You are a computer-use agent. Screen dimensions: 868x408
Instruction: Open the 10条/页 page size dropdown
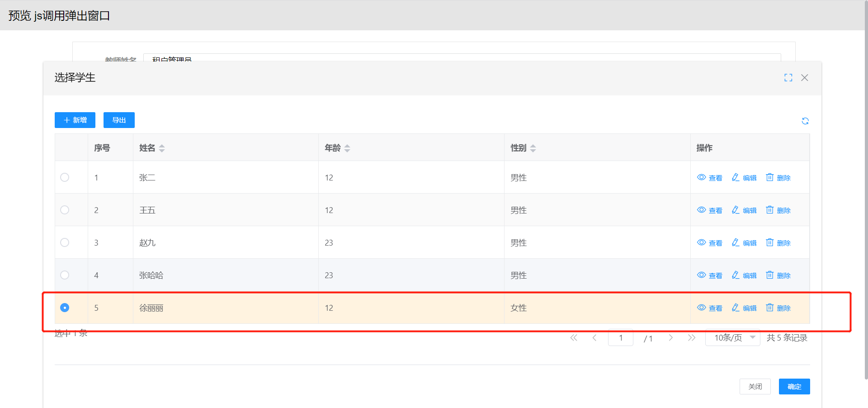tap(732, 338)
